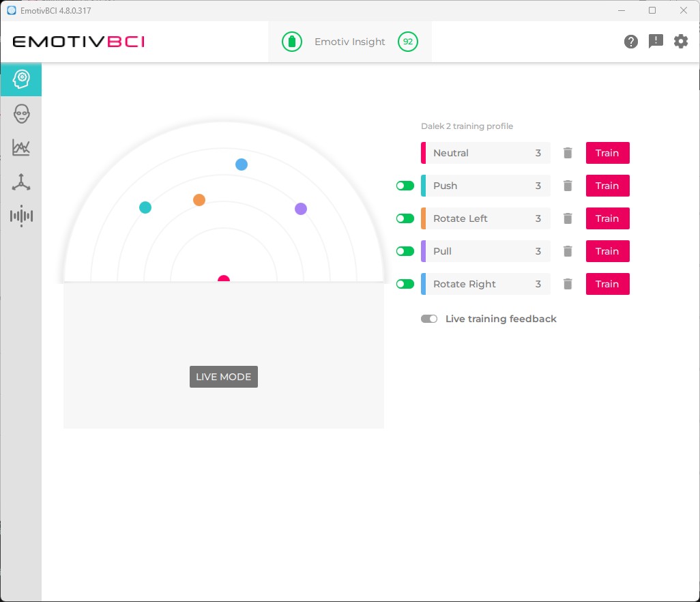Check the 92 contact quality indicator
Image resolution: width=700 pixels, height=602 pixels.
[x=408, y=42]
